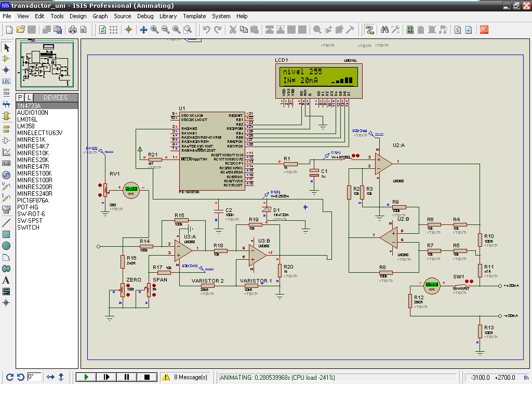
Task: Click the Search and Tag binoculars icon
Action: pyautogui.click(x=384, y=30)
